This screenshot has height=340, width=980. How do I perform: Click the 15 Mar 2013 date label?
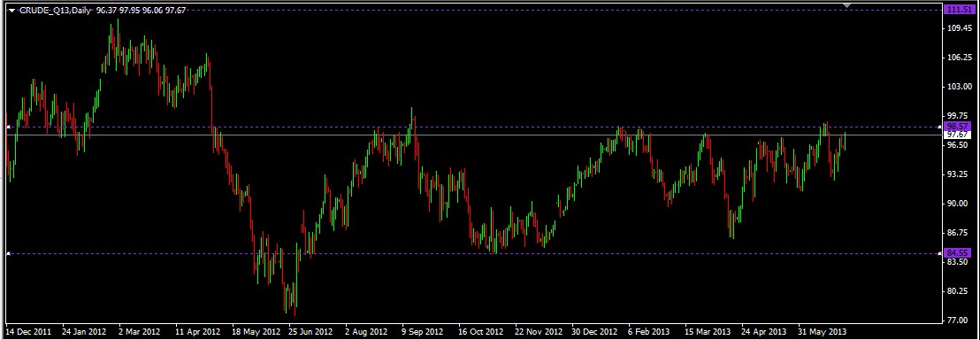point(708,331)
